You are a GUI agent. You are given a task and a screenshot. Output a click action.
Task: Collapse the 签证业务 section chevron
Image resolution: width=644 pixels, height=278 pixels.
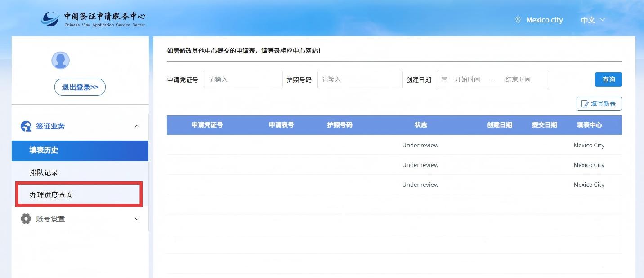[x=137, y=126]
